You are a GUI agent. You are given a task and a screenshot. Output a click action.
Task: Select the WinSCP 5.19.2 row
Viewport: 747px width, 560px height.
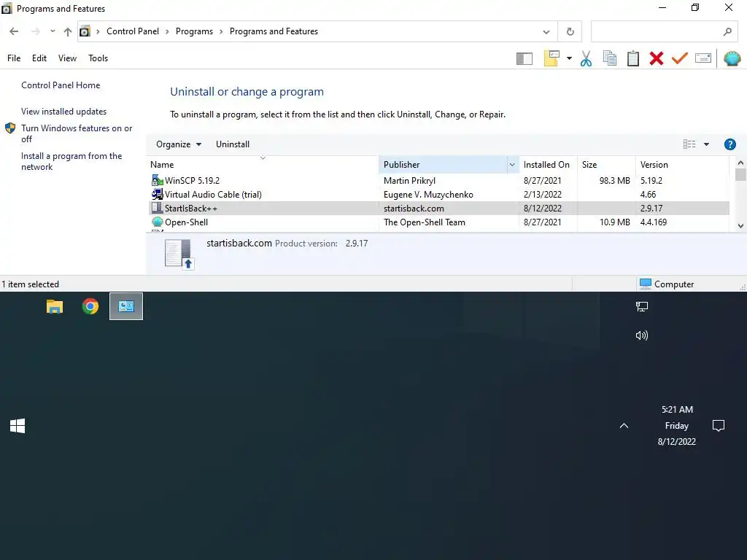438,181
